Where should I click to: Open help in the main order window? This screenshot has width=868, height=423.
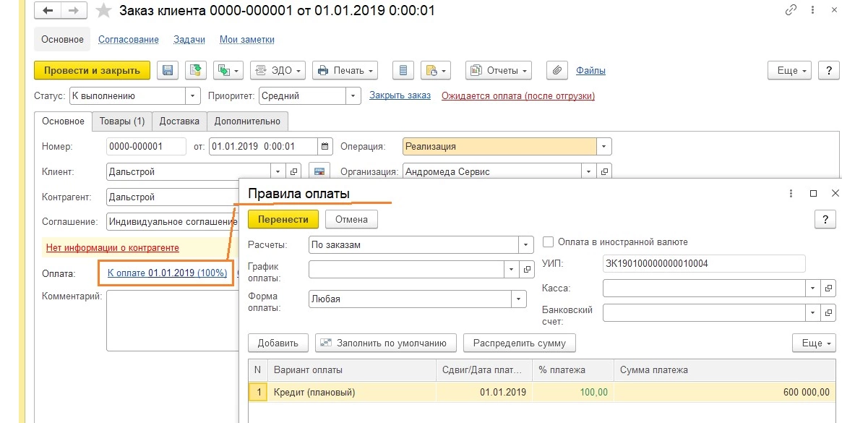[829, 70]
